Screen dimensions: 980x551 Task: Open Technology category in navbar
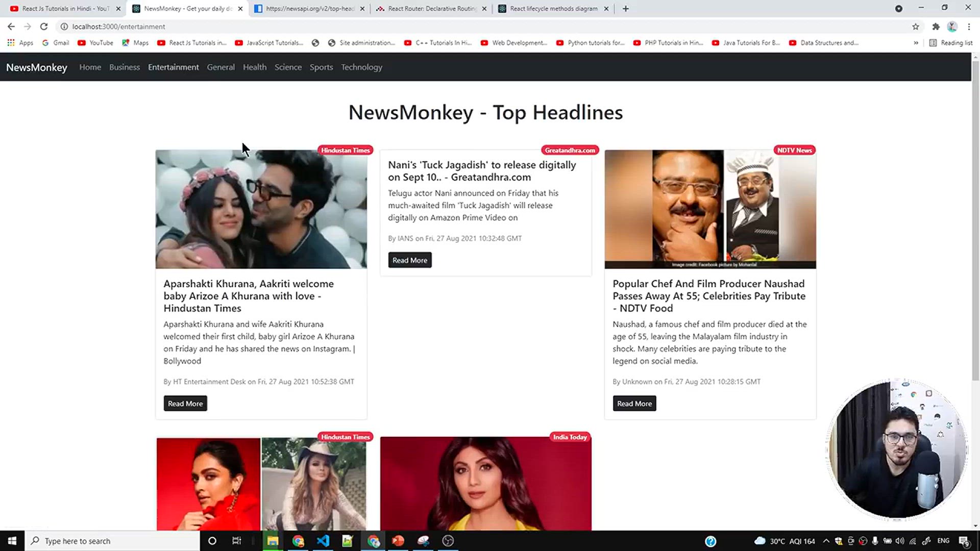click(x=361, y=67)
